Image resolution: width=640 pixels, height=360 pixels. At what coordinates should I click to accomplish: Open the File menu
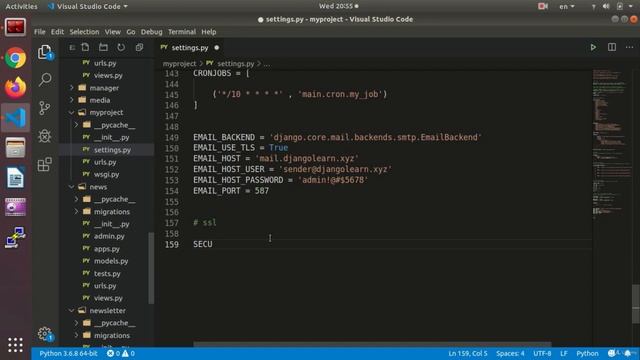click(40, 31)
